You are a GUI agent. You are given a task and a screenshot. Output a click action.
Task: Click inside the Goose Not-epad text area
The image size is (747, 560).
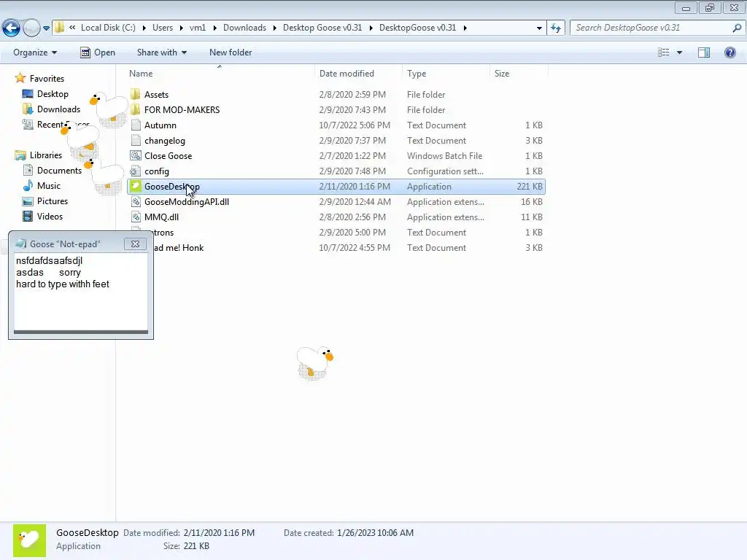coord(80,292)
